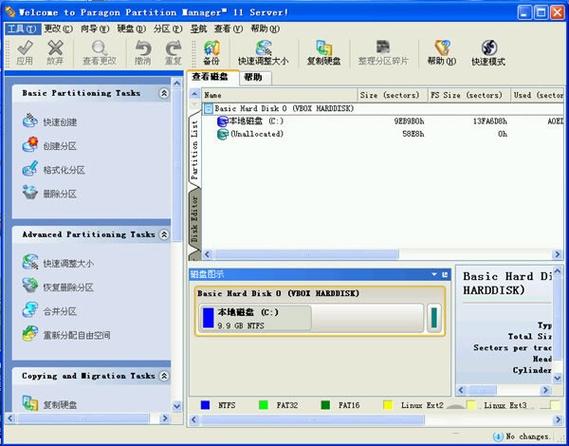Image resolution: width=569 pixels, height=446 pixels.
Task: Collapse the Basic Partitioning Tasks section
Action: coord(164,93)
